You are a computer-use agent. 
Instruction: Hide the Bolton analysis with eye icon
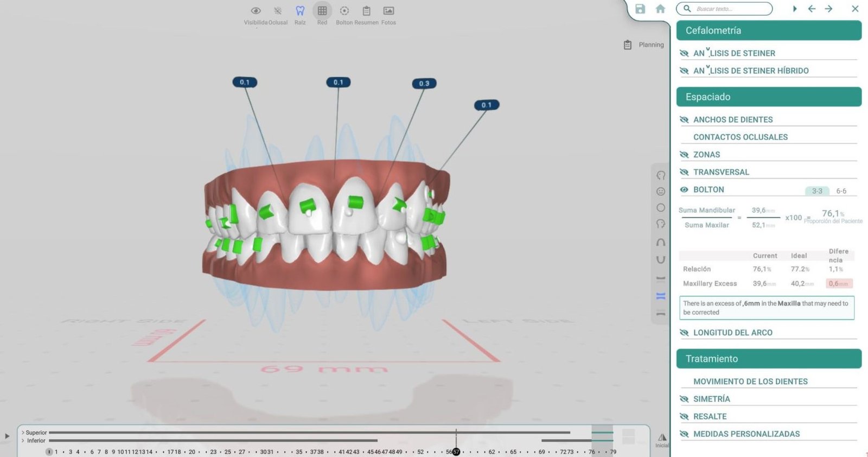pyautogui.click(x=684, y=190)
